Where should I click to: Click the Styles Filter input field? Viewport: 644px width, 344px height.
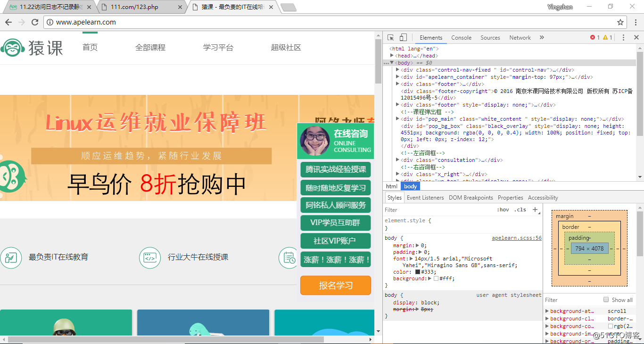(x=438, y=210)
